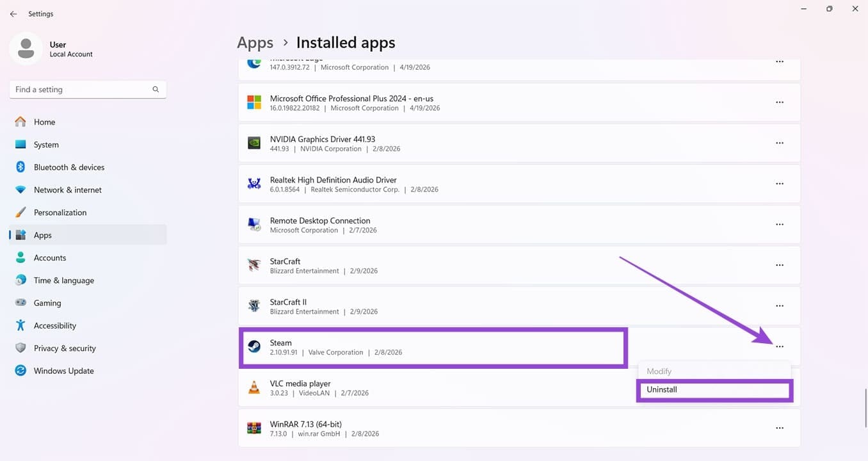Click Microsoft Office Professional Plus 2024 name
Viewport: 868px width, 461px height.
(351, 99)
